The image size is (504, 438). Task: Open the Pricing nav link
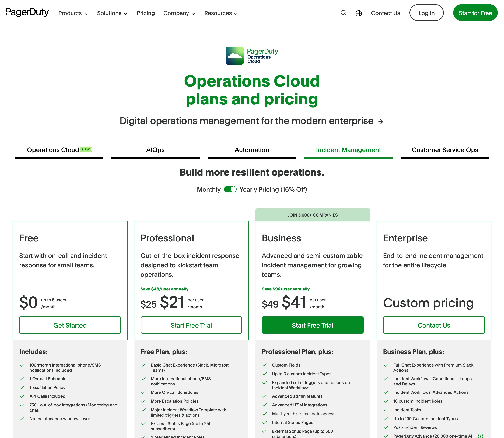point(146,13)
